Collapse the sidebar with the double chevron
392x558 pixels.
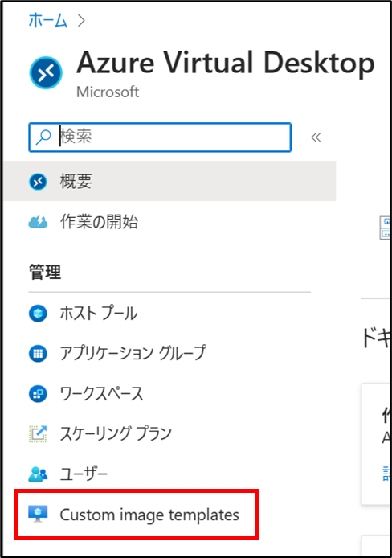[x=316, y=137]
